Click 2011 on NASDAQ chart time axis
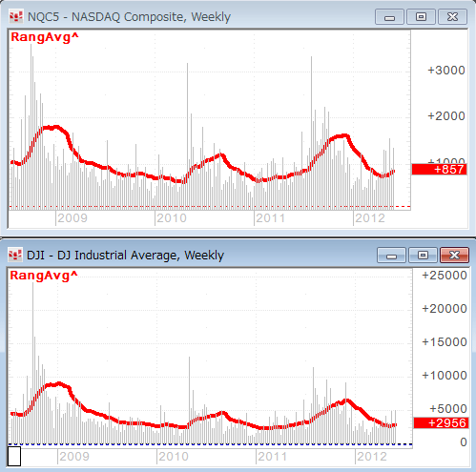 [271, 218]
